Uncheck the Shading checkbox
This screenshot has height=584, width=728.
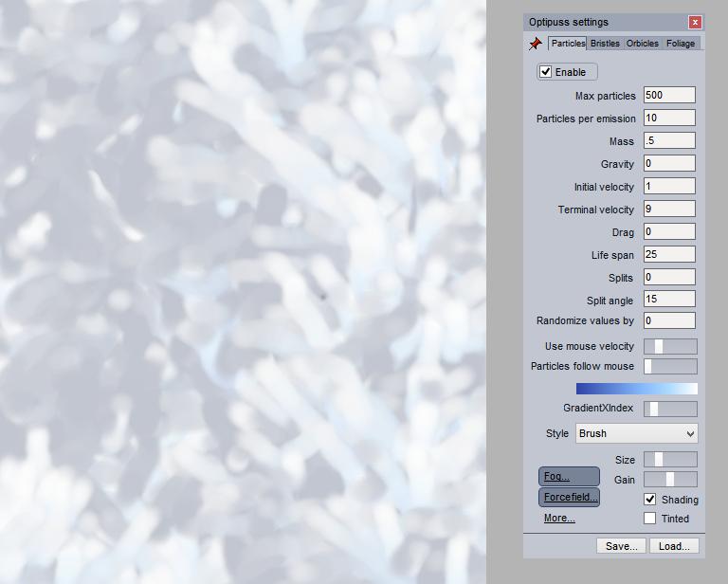pos(650,499)
